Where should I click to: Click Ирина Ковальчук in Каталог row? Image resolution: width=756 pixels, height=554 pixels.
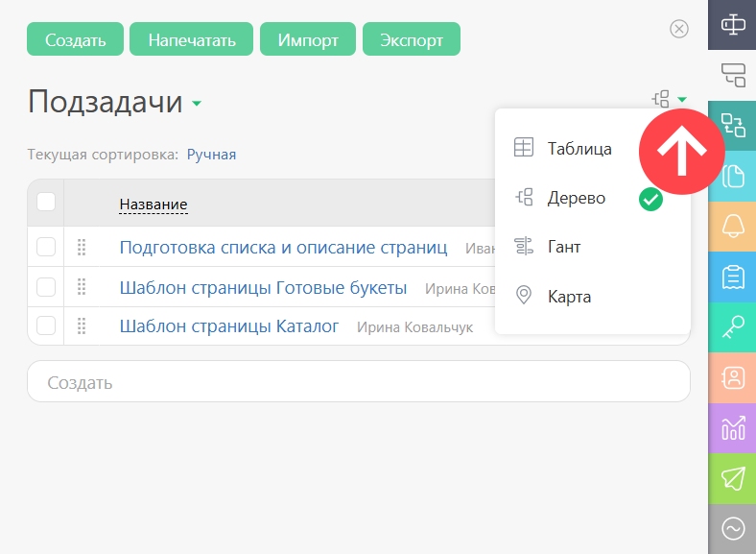(414, 327)
